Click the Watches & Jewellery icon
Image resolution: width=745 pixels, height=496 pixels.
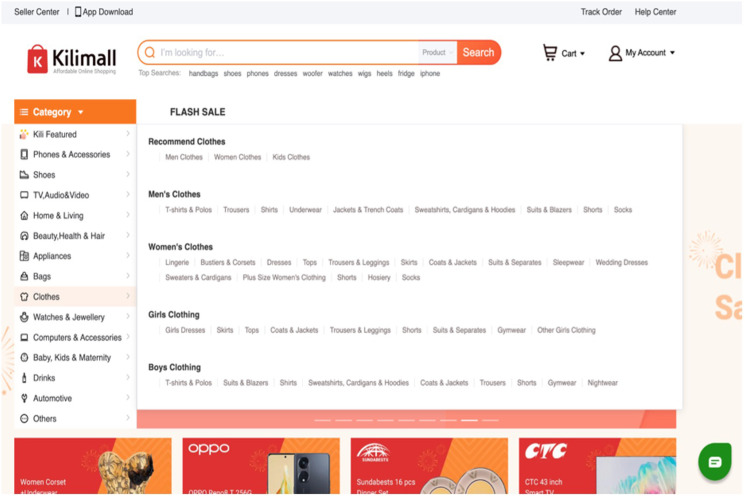click(x=24, y=317)
